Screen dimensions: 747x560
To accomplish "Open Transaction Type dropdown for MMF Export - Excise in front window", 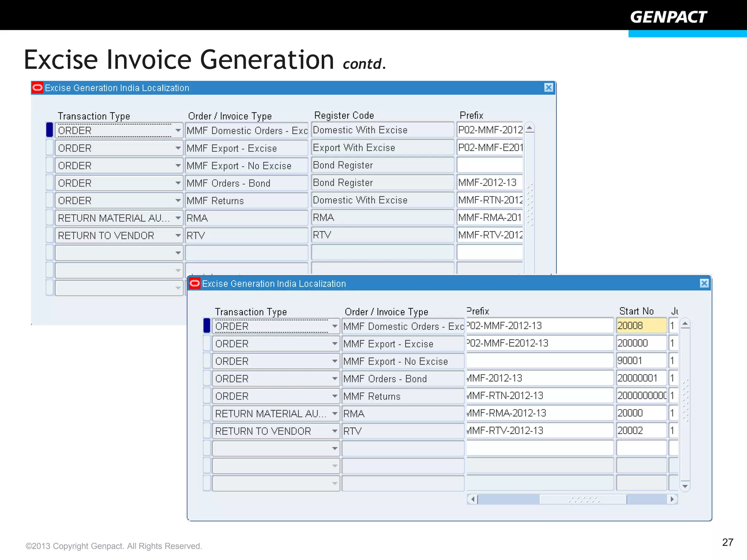I will tap(334, 343).
